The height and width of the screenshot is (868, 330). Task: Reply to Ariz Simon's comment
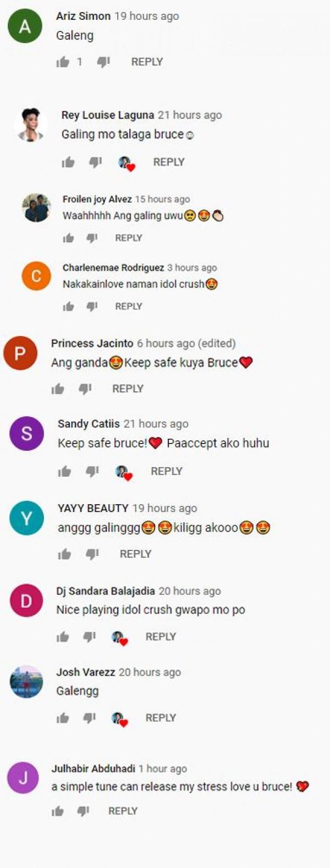point(147,62)
